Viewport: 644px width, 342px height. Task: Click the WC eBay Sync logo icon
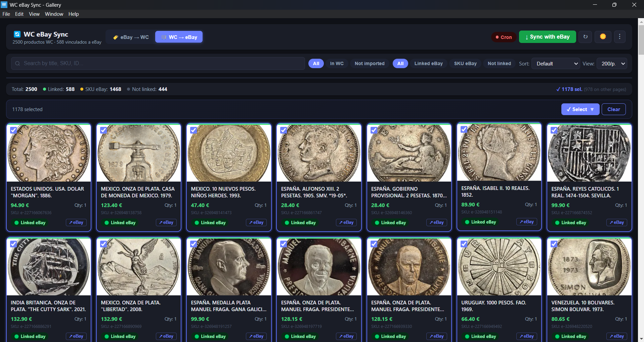(17, 34)
